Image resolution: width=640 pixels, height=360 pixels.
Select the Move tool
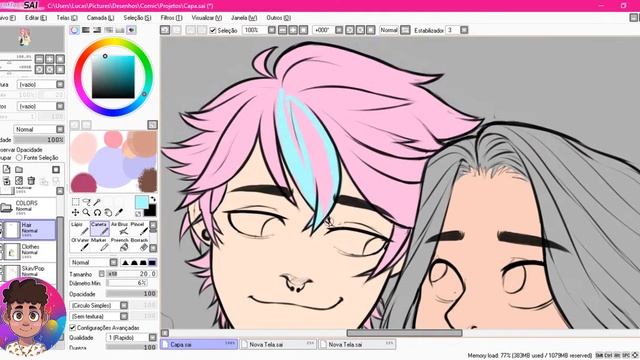coord(76,212)
